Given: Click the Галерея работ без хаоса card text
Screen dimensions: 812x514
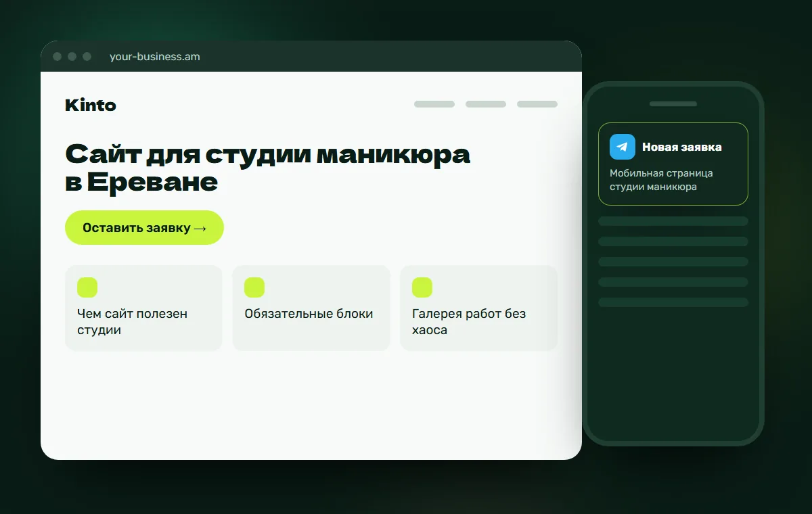Looking at the screenshot, I should tap(469, 322).
